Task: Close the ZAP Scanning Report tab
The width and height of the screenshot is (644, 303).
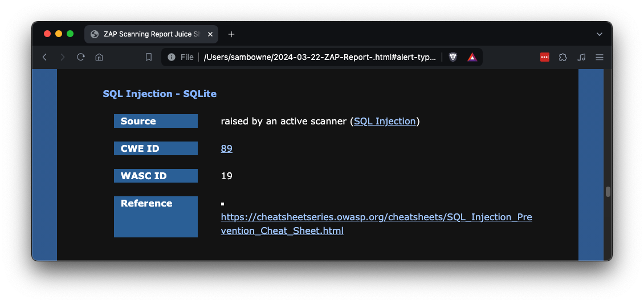Action: pyautogui.click(x=211, y=34)
